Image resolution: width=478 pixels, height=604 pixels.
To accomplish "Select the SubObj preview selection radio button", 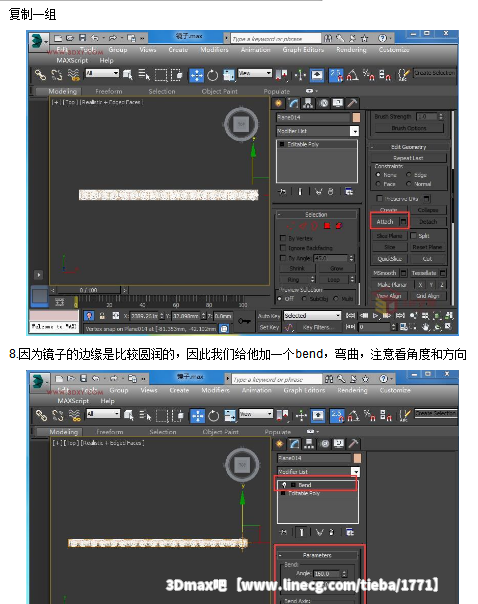I will click(x=305, y=299).
